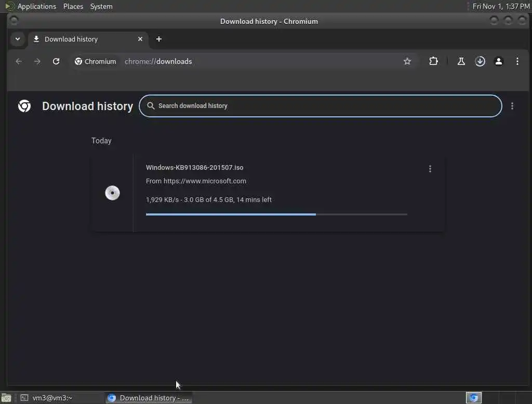Click the Today date heading
Viewport: 532px width, 404px height.
tap(101, 141)
